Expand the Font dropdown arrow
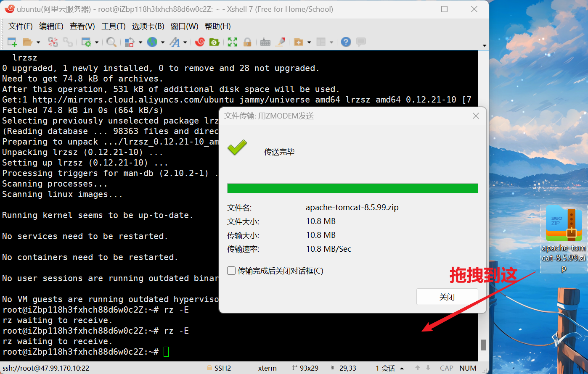 tap(185, 42)
